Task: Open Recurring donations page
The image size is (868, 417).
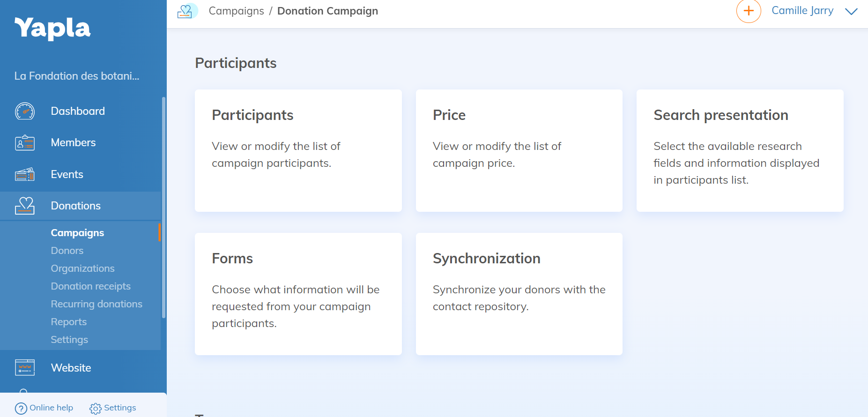Action: [96, 304]
